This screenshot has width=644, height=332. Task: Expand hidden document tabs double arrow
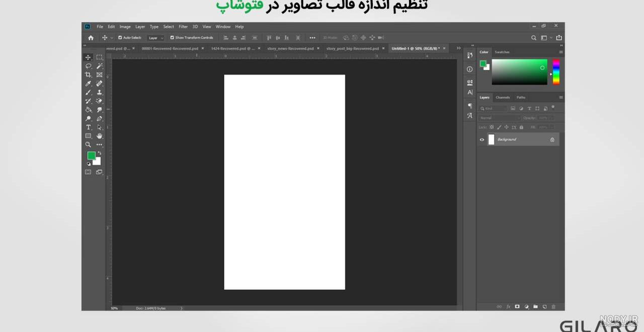click(x=458, y=48)
